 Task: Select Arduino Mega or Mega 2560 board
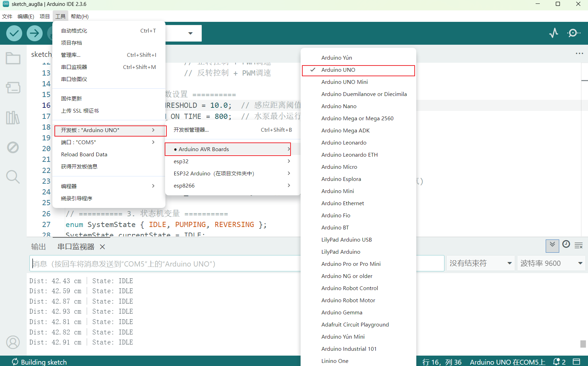point(358,119)
